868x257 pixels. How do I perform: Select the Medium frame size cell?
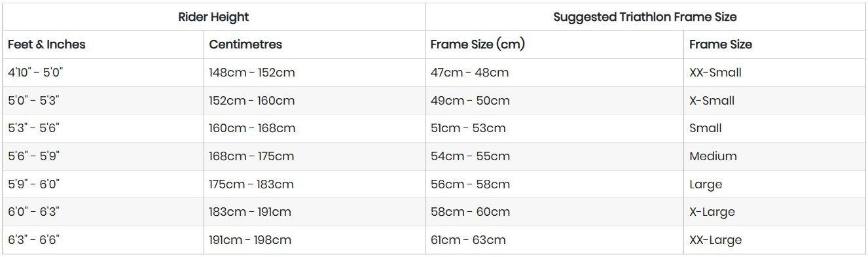(x=775, y=156)
